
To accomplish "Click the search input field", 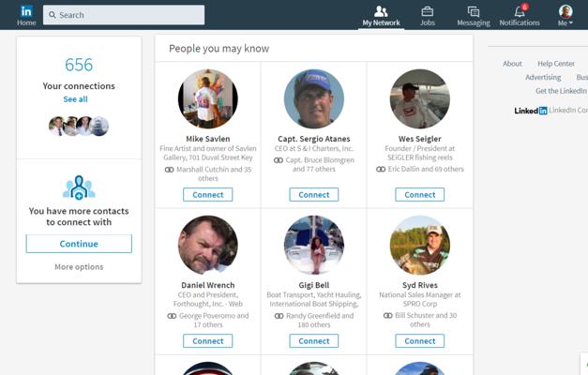I will 124,15.
